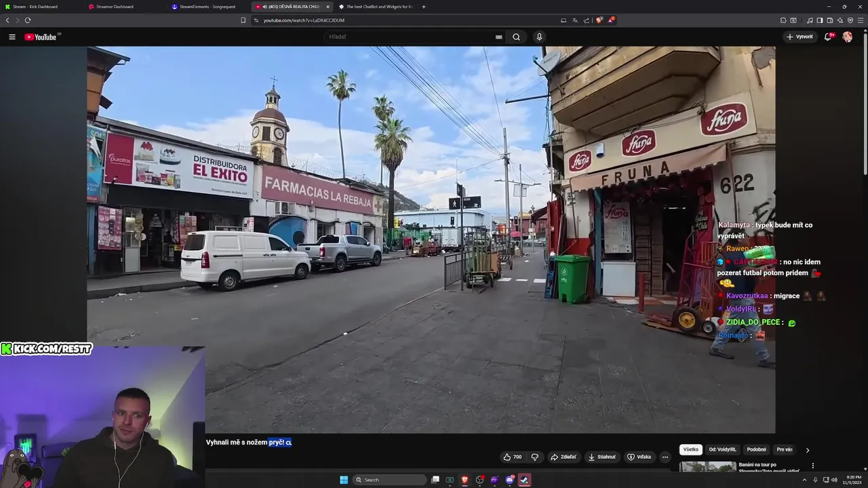The width and height of the screenshot is (868, 488).
Task: Click the Vytvoriť create button
Action: (800, 37)
